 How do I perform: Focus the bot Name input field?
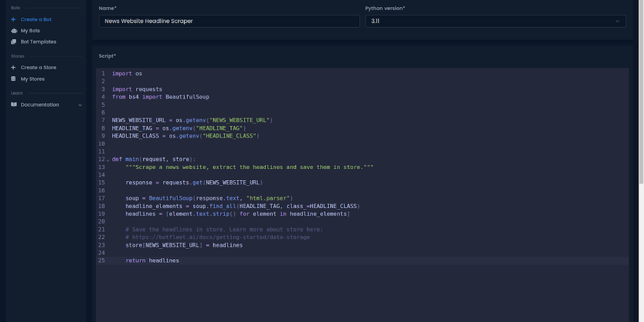pyautogui.click(x=229, y=21)
